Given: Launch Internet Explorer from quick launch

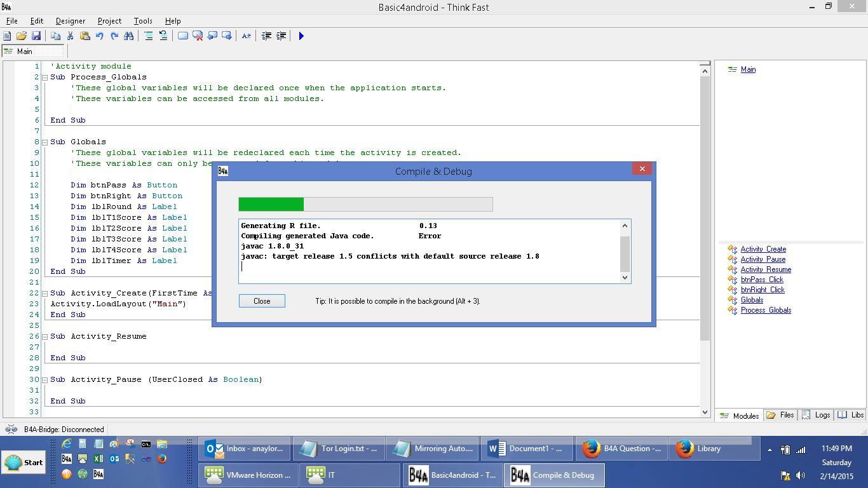Looking at the screenshot, I should tap(67, 444).
